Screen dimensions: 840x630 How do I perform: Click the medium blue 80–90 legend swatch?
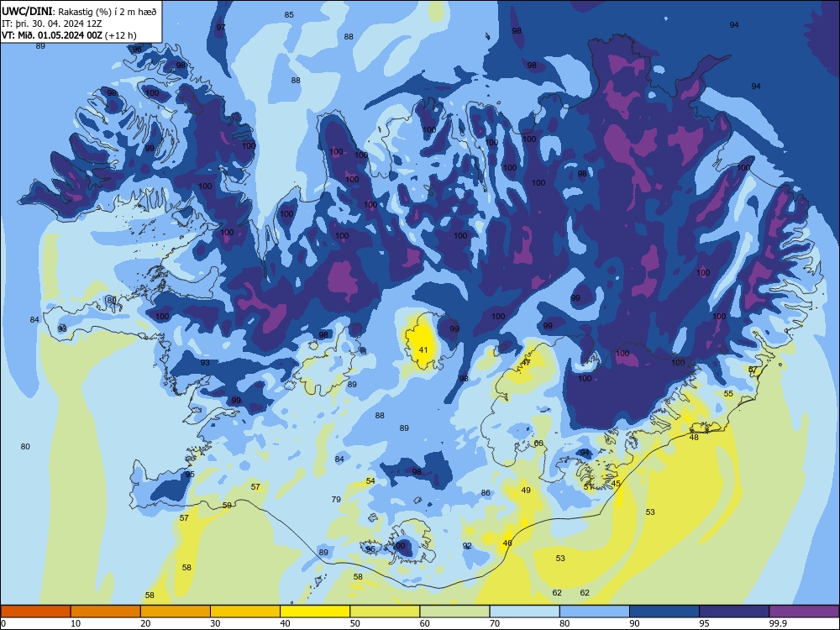tap(595, 612)
